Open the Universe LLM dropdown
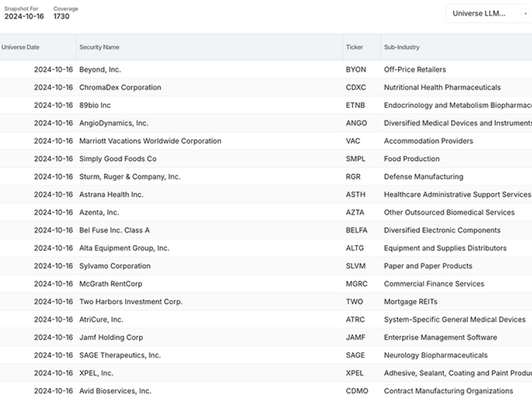Screen dimensions: 532x399 (x=489, y=14)
